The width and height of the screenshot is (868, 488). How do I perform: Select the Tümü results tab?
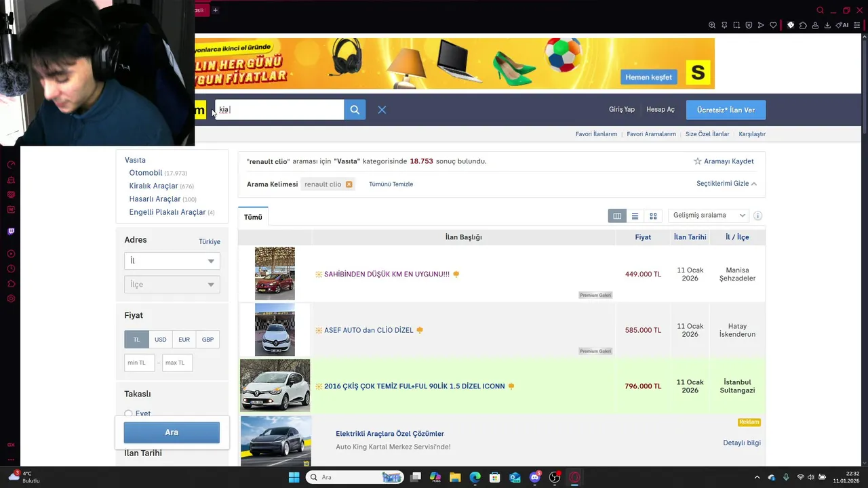pos(253,217)
